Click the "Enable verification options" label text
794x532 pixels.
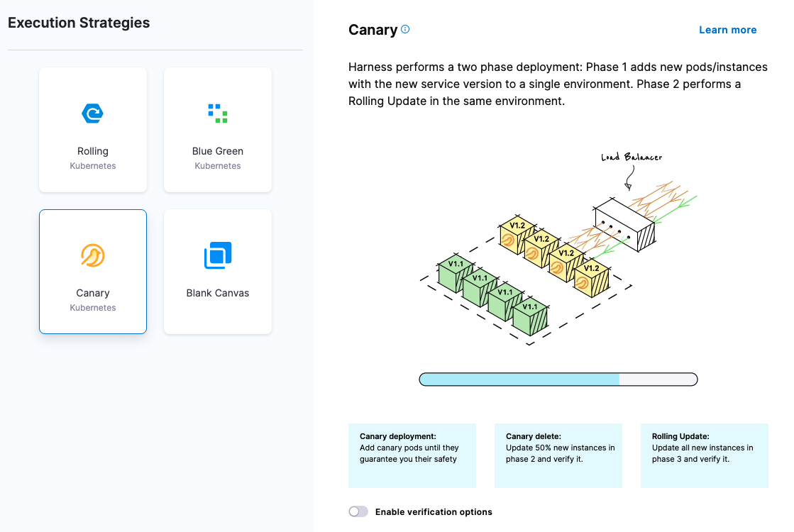click(x=434, y=512)
